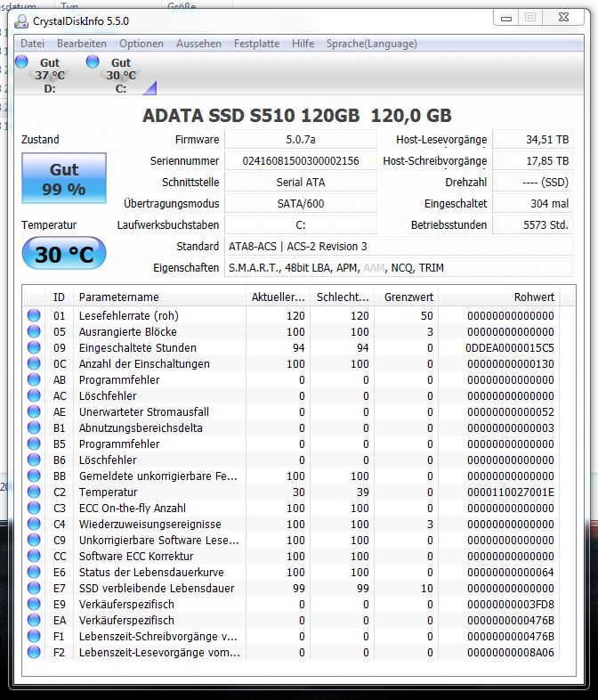Image resolution: width=598 pixels, height=700 pixels.
Task: Sort by the Parametername column header
Action: [159, 297]
